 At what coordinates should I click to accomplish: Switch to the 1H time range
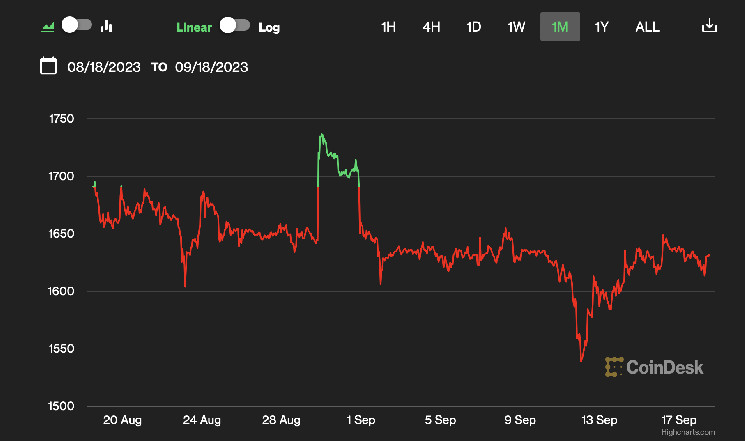(388, 27)
